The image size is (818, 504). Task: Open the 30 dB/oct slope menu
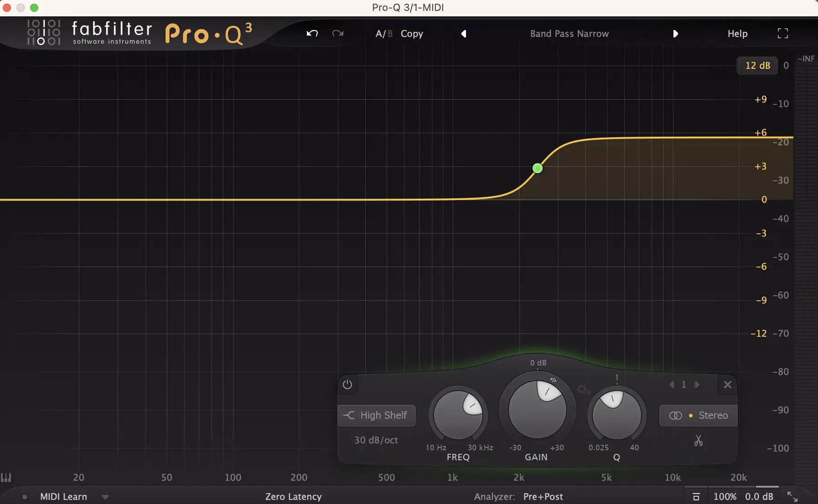(376, 440)
